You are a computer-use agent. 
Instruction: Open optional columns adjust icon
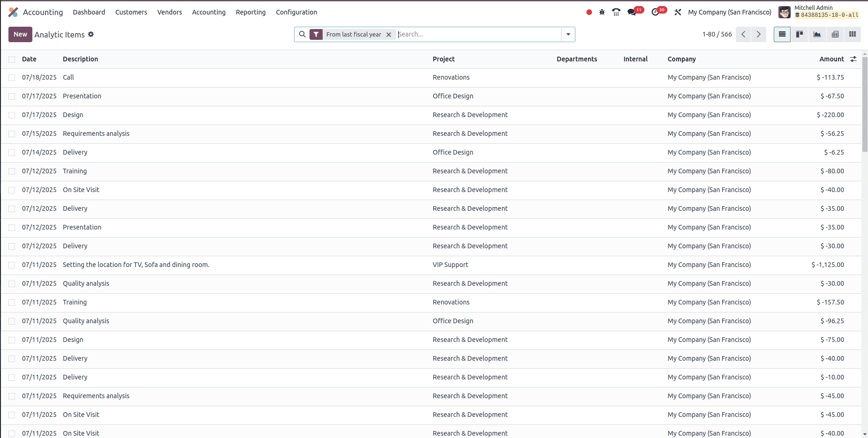pos(853,59)
